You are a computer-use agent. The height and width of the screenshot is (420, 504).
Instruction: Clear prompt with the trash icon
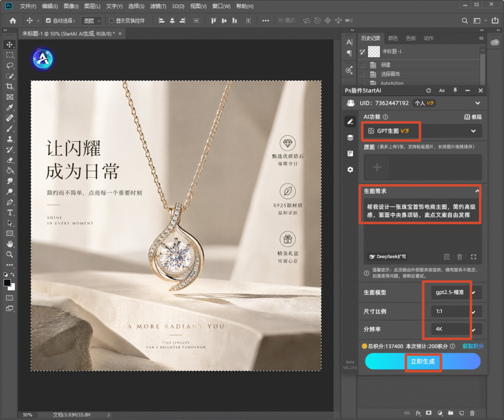point(460,257)
